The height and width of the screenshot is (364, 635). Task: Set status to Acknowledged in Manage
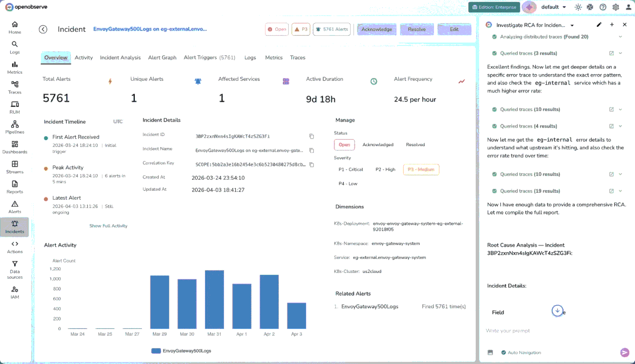378,145
